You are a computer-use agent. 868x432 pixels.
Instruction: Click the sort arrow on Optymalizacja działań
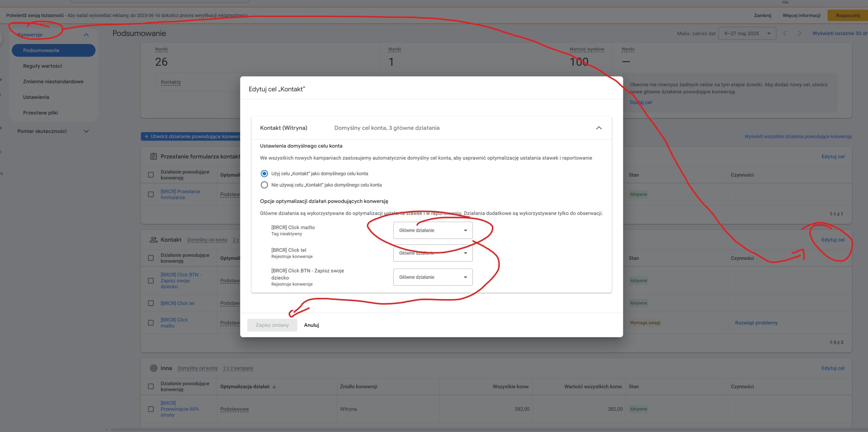pos(274,387)
